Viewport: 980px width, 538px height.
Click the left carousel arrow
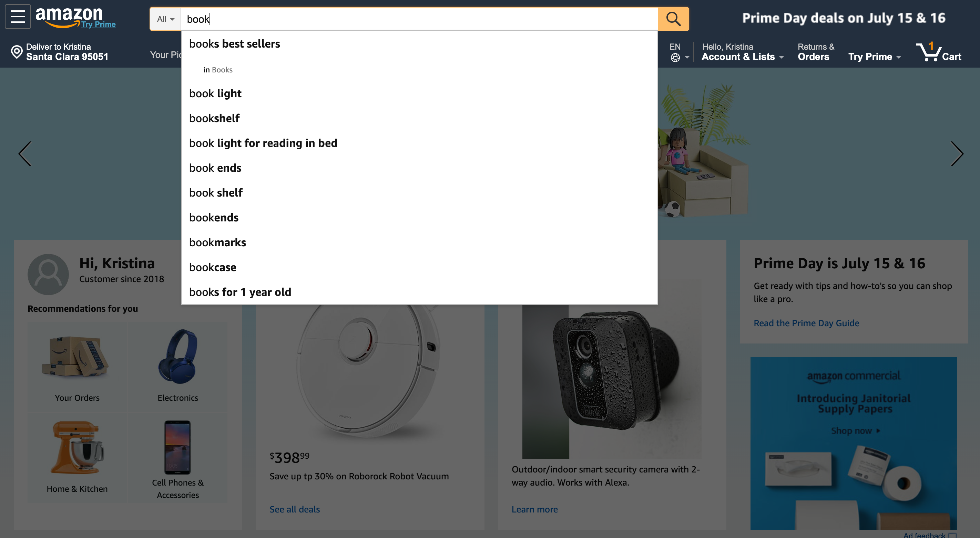click(x=24, y=153)
